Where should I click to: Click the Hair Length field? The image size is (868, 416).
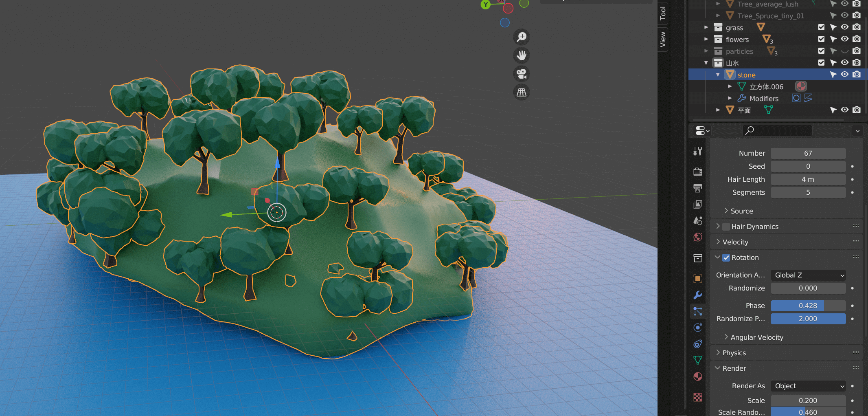tap(808, 179)
